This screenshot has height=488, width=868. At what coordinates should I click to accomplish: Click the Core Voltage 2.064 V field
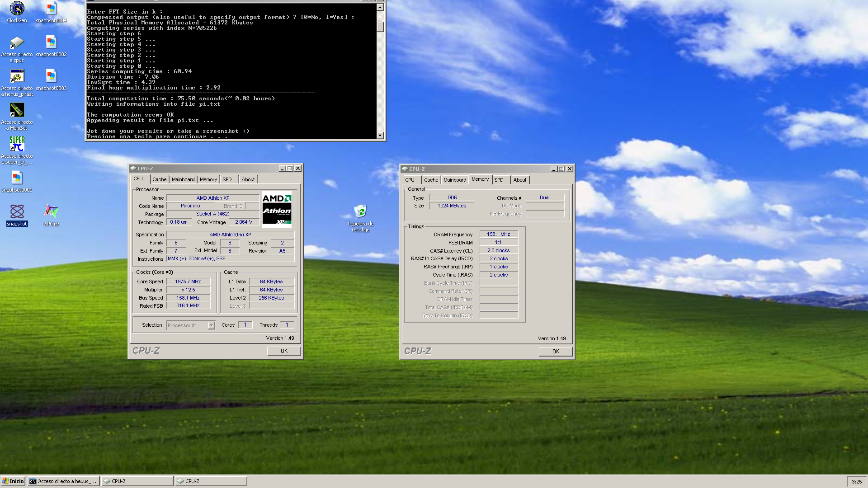244,222
